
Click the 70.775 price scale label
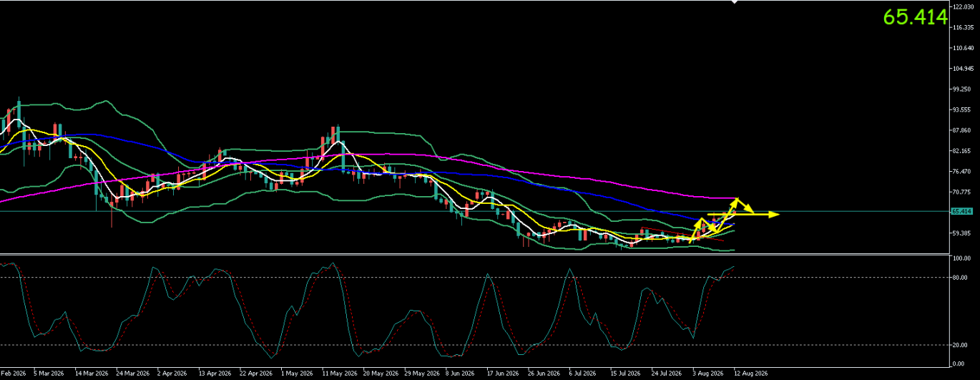(963, 192)
